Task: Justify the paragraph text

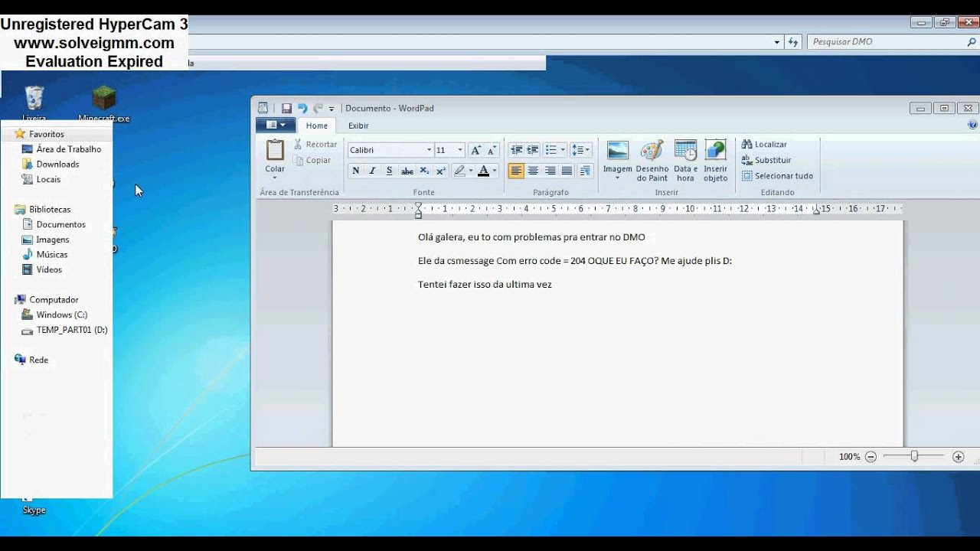Action: [567, 171]
